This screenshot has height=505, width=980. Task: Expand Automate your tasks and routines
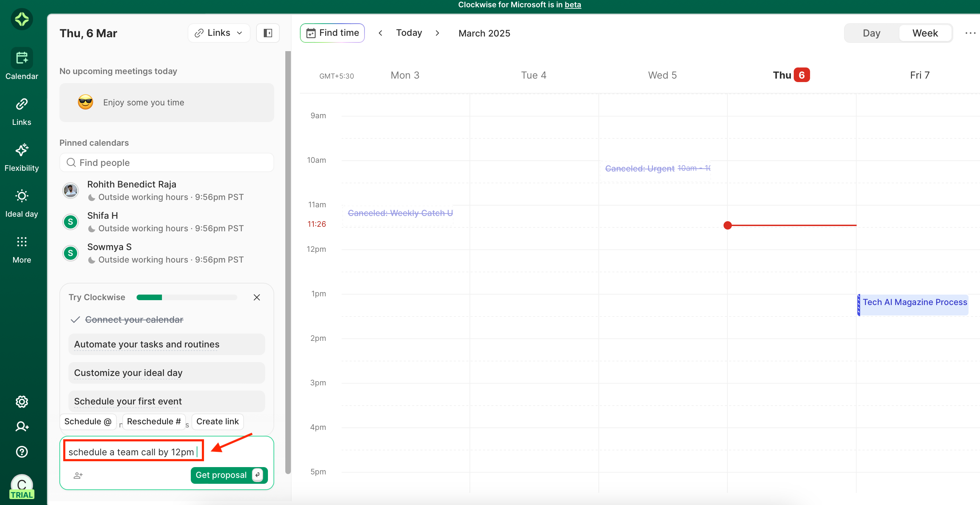click(166, 344)
